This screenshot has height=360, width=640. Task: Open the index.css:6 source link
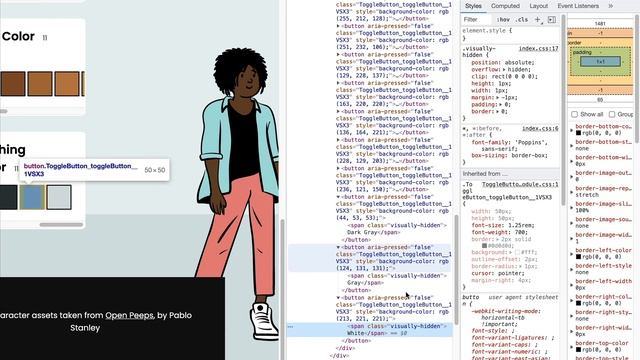pyautogui.click(x=540, y=129)
